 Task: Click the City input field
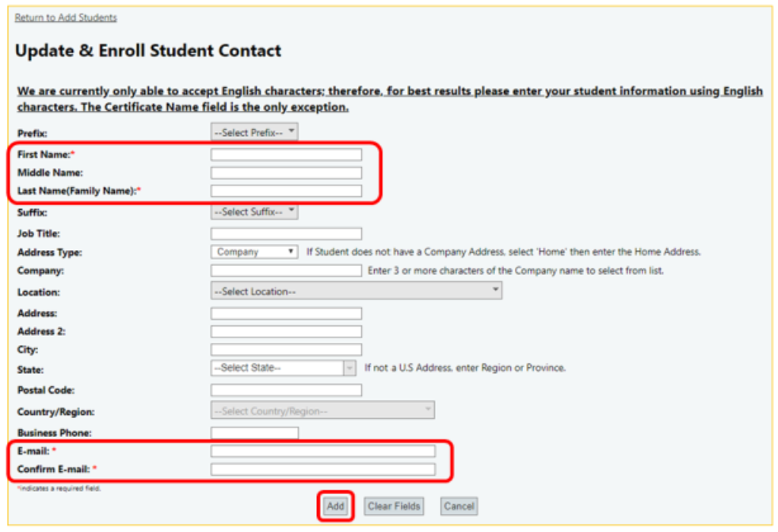point(286,350)
